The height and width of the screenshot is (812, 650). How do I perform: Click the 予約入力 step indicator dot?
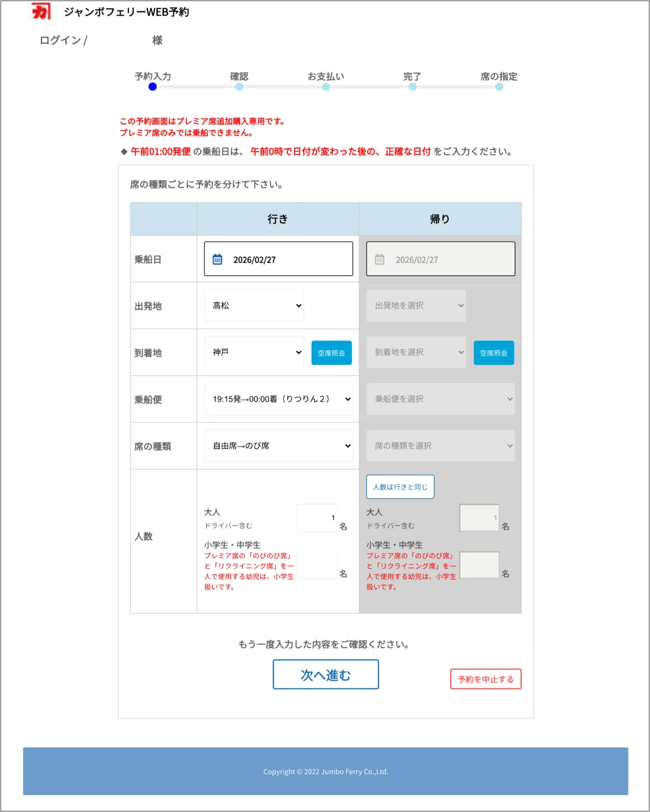pyautogui.click(x=153, y=87)
